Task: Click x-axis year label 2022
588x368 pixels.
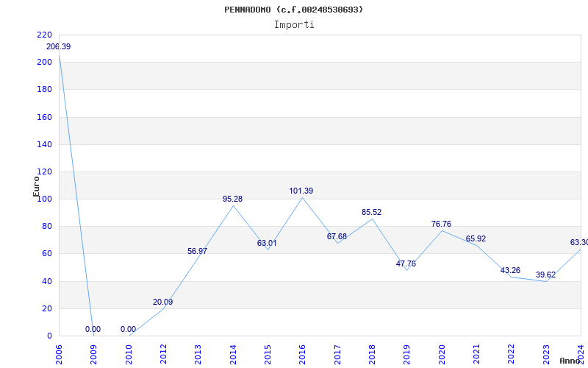Action: (511, 355)
